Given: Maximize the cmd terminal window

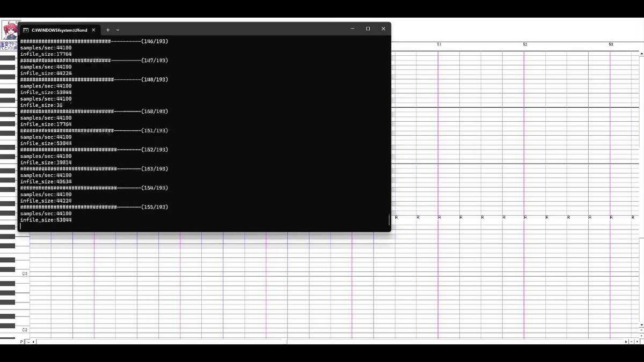Looking at the screenshot, I should [x=368, y=29].
